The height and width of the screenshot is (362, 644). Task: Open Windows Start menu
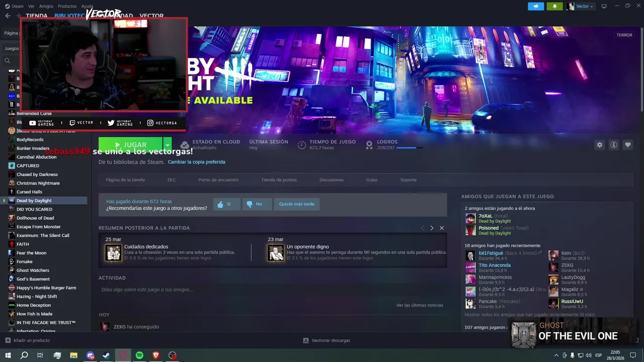click(8, 355)
